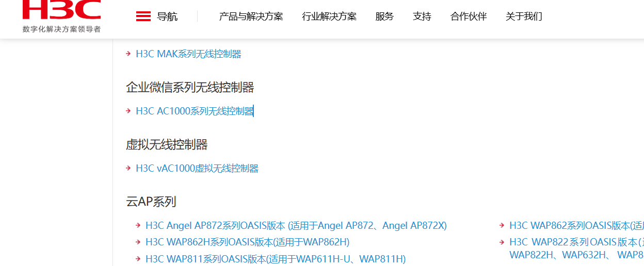Click red arrow bullet beside WAP822 系列

pyautogui.click(x=502, y=242)
